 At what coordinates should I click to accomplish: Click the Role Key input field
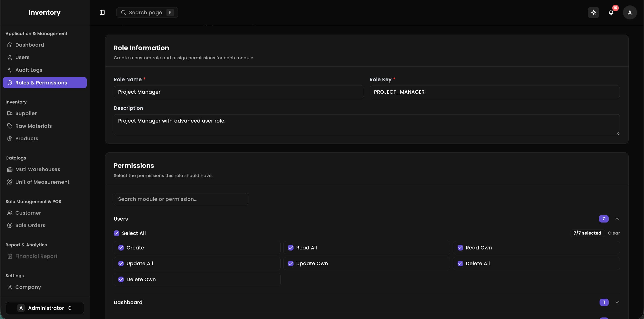(495, 92)
